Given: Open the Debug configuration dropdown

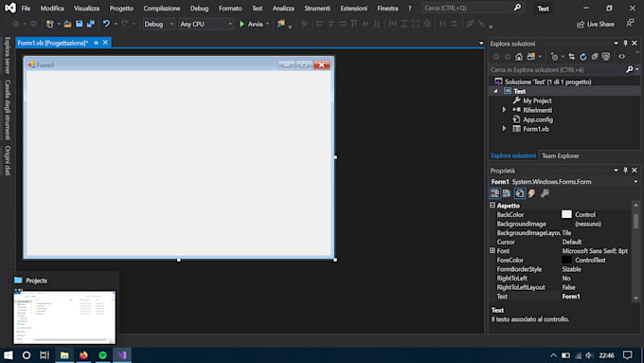Looking at the screenshot, I should point(171,25).
